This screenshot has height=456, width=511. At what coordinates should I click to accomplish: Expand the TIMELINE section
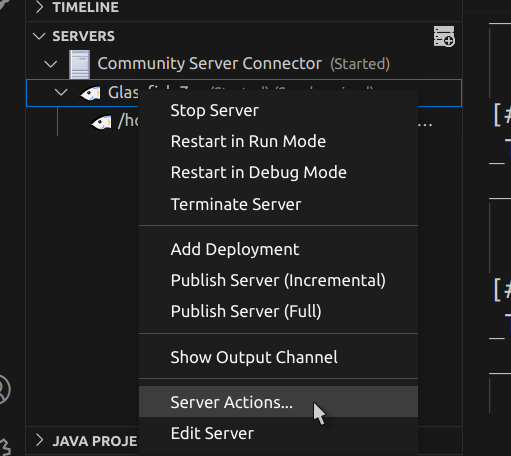(x=39, y=7)
